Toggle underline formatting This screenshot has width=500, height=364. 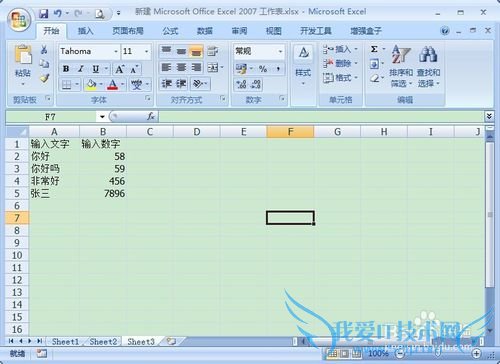click(96, 69)
